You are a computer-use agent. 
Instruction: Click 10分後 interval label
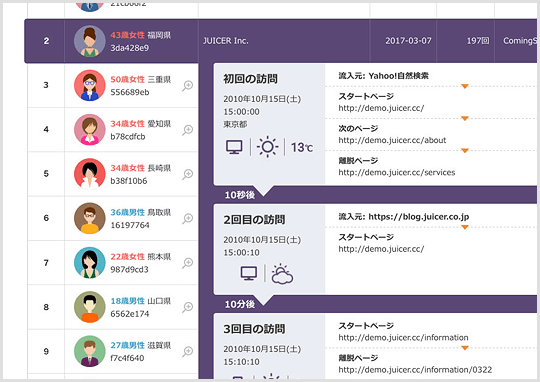pos(240,304)
